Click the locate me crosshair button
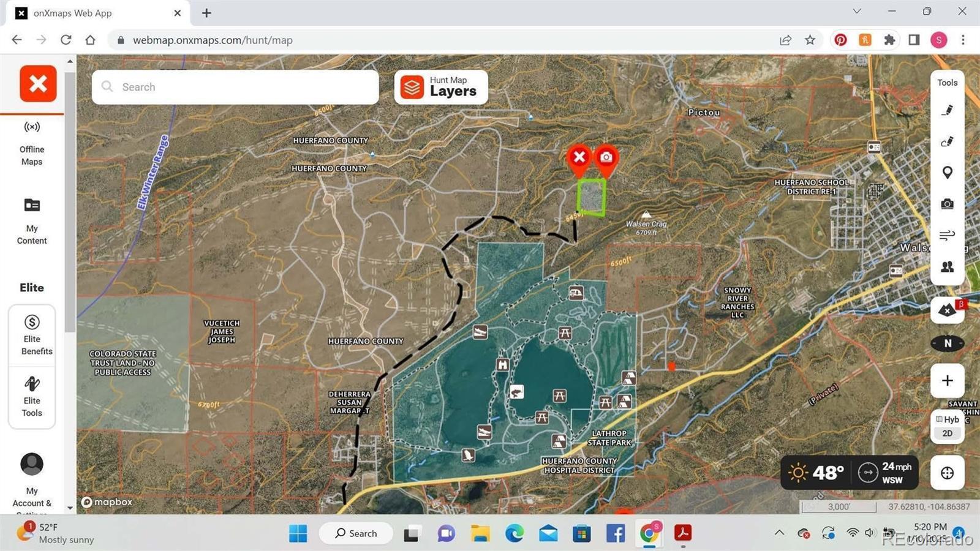Viewport: 980px width, 551px height. pos(947,473)
